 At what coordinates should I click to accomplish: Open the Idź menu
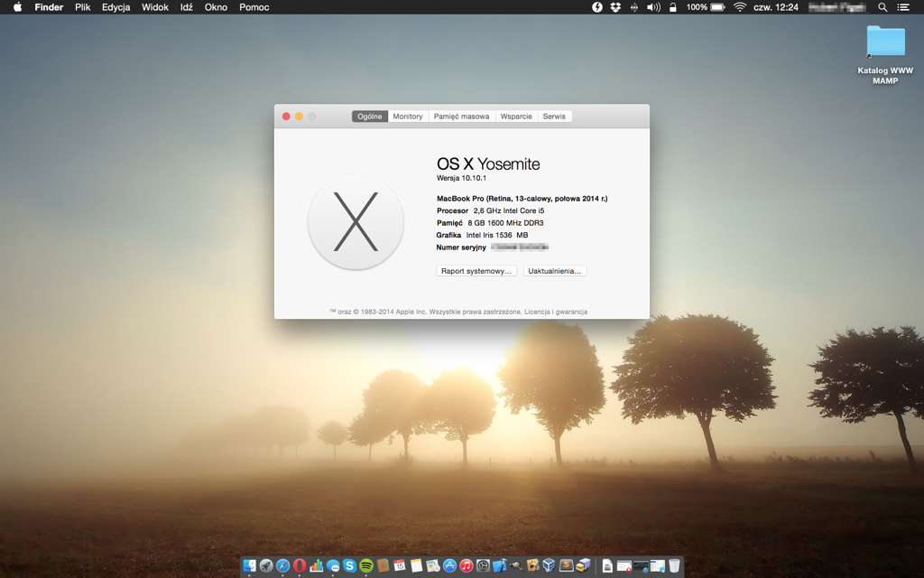(186, 7)
